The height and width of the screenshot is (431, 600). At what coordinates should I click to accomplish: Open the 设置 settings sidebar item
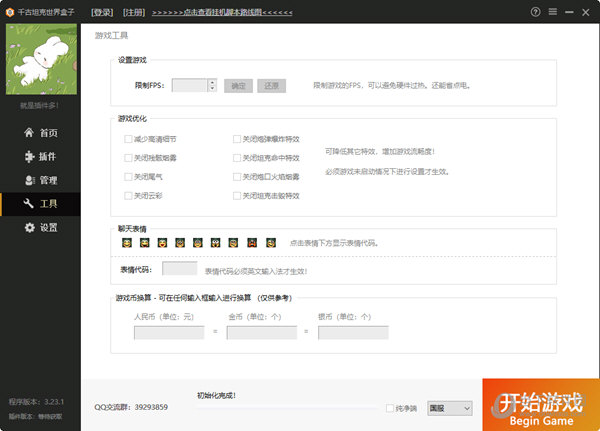[x=41, y=228]
